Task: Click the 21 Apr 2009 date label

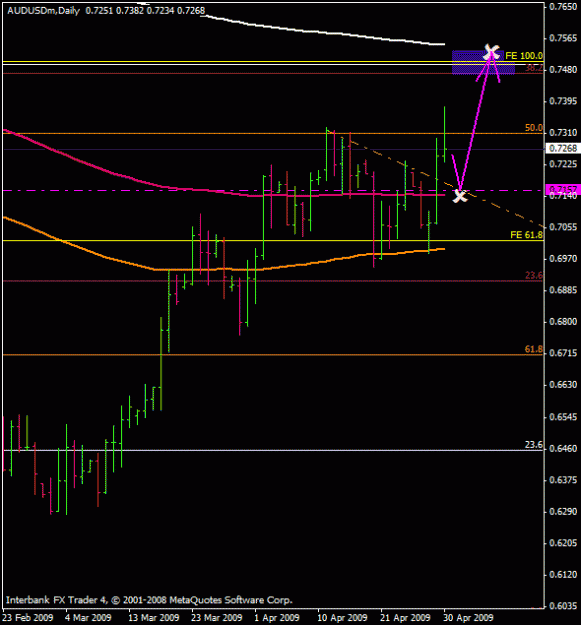Action: [x=405, y=617]
